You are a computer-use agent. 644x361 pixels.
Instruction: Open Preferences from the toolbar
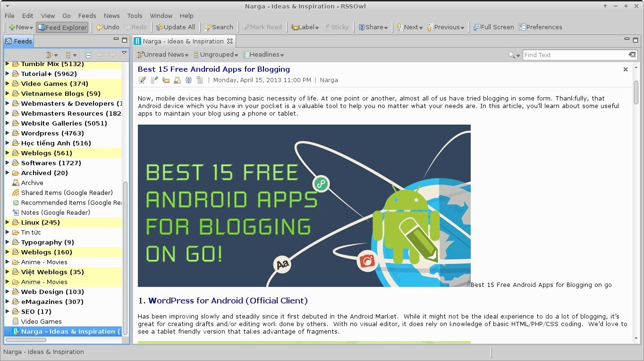541,27
